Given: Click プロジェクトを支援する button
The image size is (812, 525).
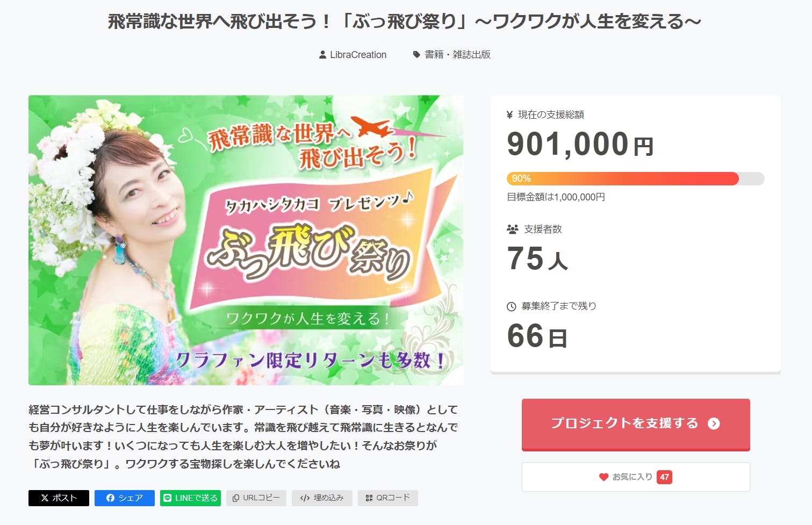Looking at the screenshot, I should pos(635,424).
